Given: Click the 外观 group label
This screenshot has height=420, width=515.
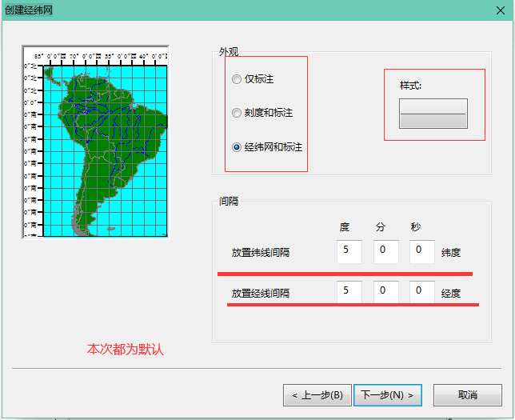Looking at the screenshot, I should coord(229,52).
